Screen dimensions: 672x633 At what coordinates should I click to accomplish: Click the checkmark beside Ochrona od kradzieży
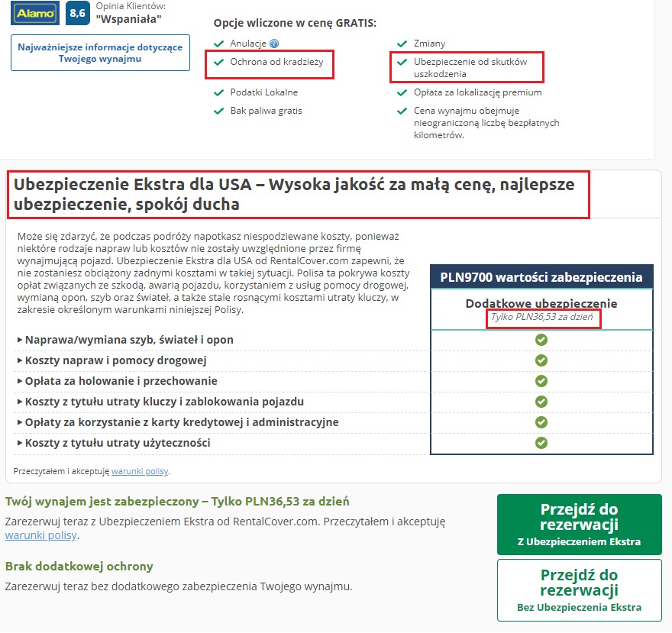219,62
